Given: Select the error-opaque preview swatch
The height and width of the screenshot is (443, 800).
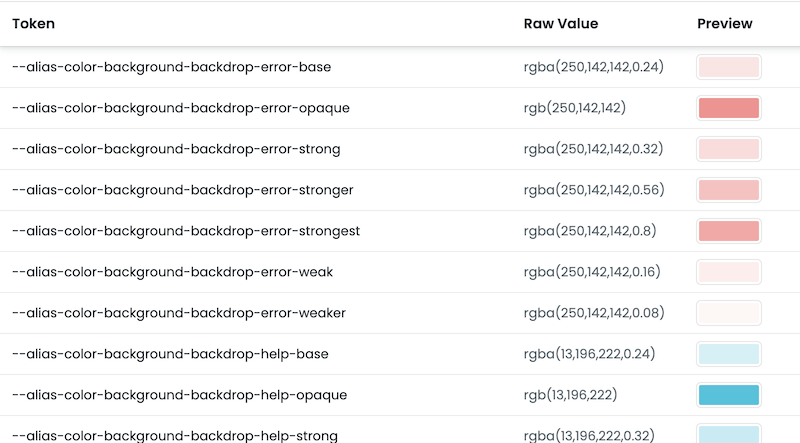Looking at the screenshot, I should coord(729,108).
